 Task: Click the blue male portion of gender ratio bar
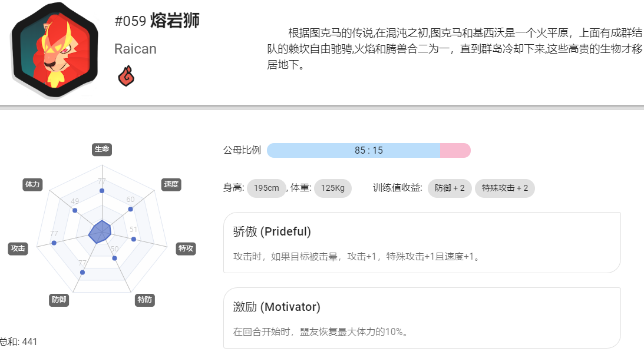(x=354, y=150)
